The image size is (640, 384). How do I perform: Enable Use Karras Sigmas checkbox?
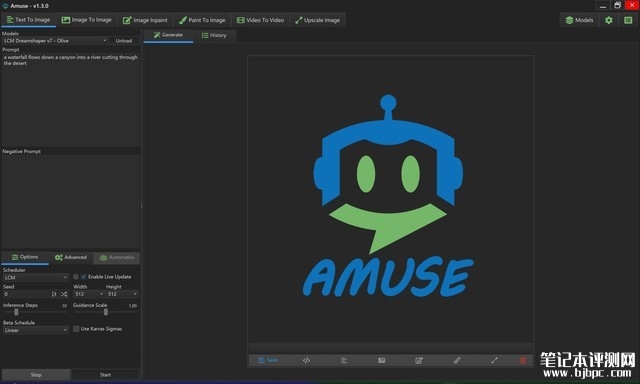[x=76, y=329]
